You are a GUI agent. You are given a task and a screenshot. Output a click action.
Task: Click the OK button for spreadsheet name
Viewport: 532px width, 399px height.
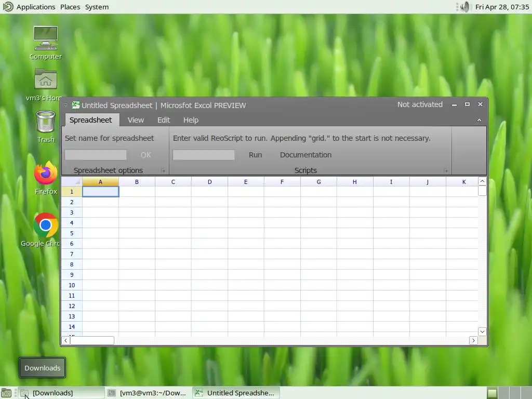point(145,155)
